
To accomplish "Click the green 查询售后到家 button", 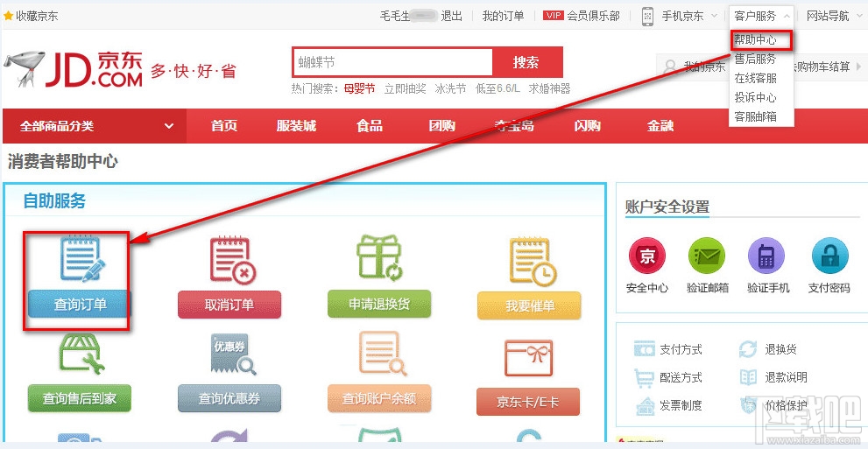I will pyautogui.click(x=80, y=398).
